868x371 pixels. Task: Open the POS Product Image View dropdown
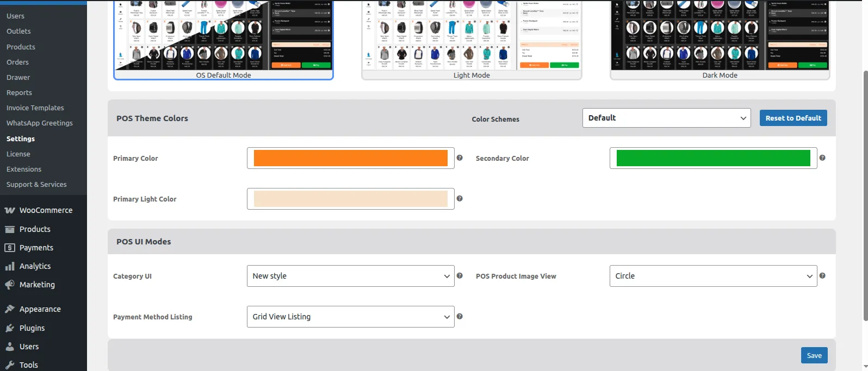pyautogui.click(x=713, y=276)
